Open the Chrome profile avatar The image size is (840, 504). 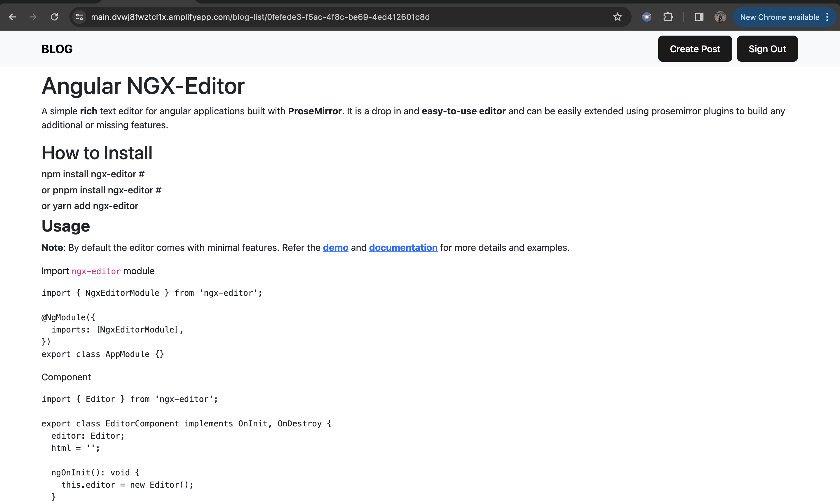point(720,17)
